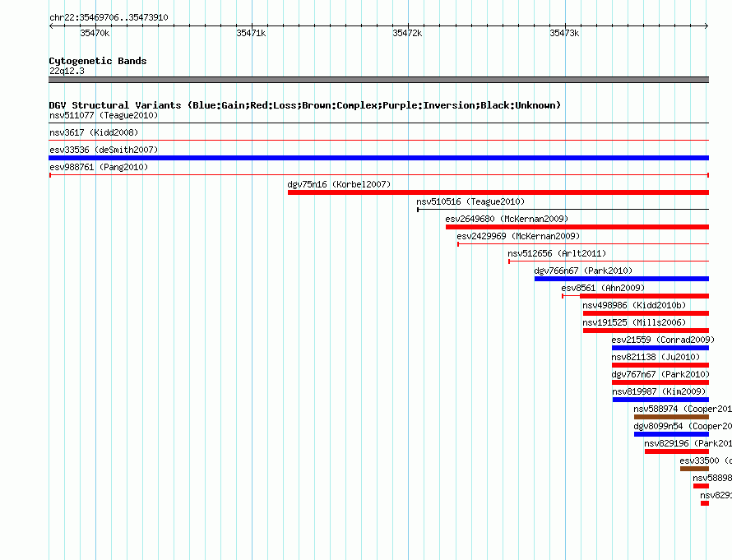Select the nsv588974 brown complex bar
The width and height of the screenshot is (732, 560).
pos(671,417)
